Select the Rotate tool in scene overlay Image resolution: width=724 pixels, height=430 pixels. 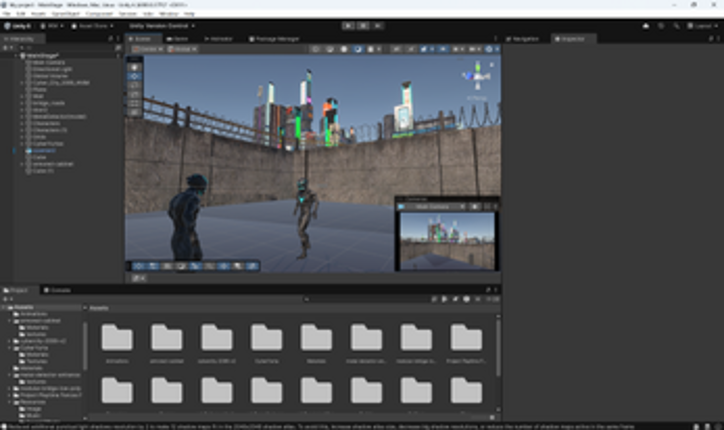coord(136,85)
